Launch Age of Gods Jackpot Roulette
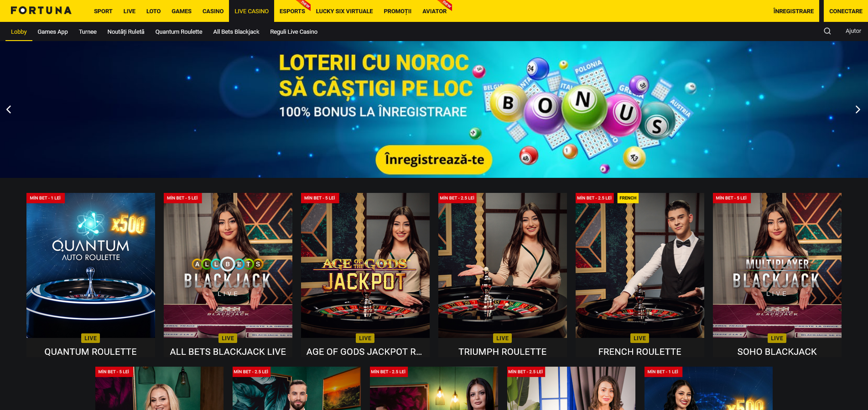Viewport: 868px width, 410px height. (x=365, y=275)
